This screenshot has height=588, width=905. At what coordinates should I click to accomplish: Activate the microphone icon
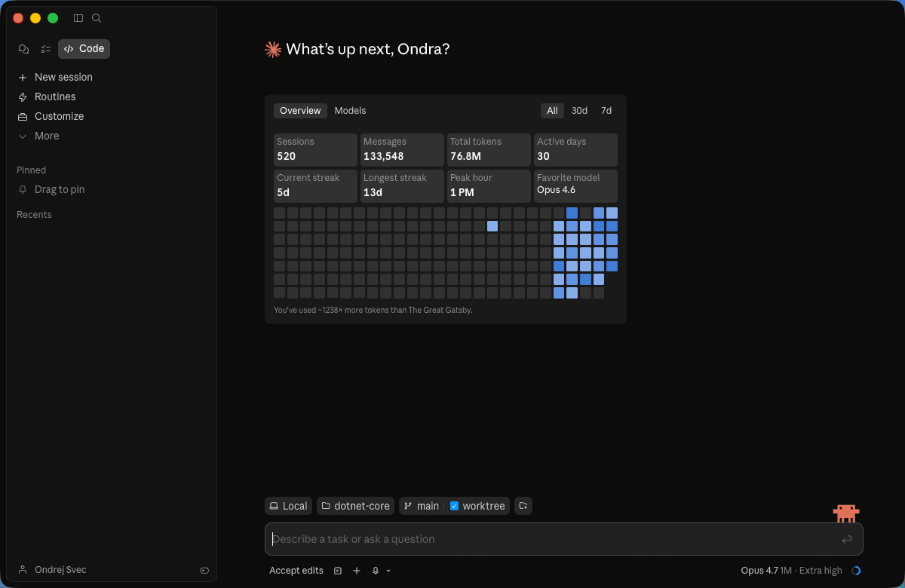point(375,571)
